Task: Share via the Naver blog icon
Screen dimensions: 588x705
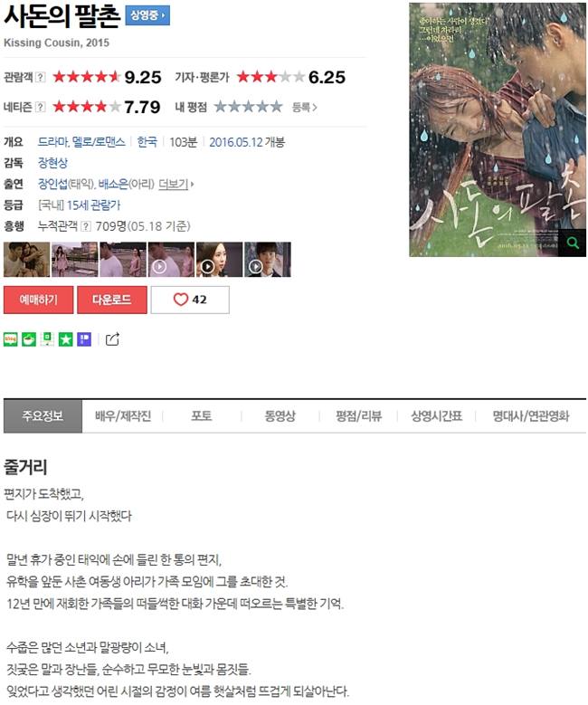Action: (11, 339)
